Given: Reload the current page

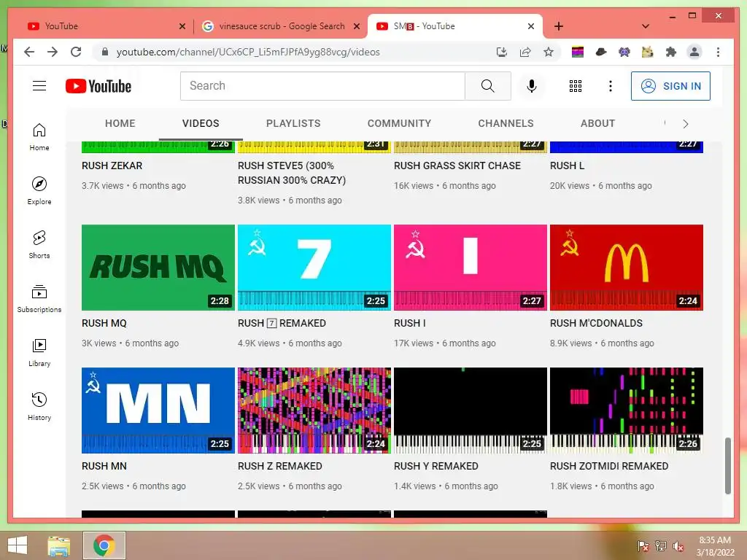Looking at the screenshot, I should click(76, 52).
